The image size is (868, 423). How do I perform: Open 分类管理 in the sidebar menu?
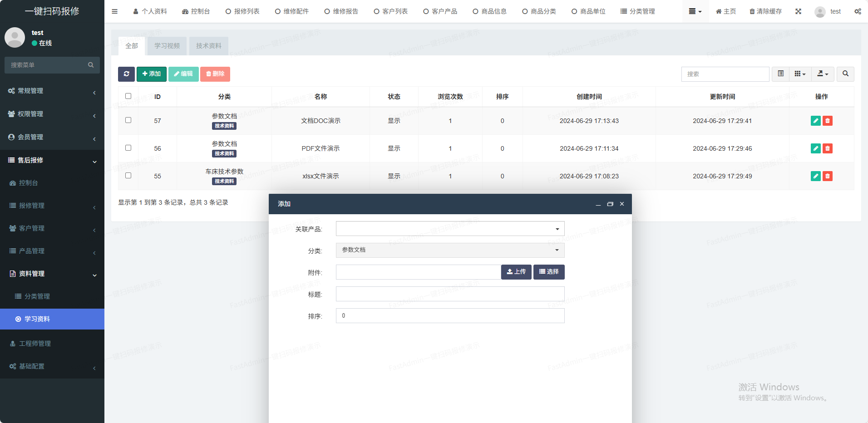[37, 296]
